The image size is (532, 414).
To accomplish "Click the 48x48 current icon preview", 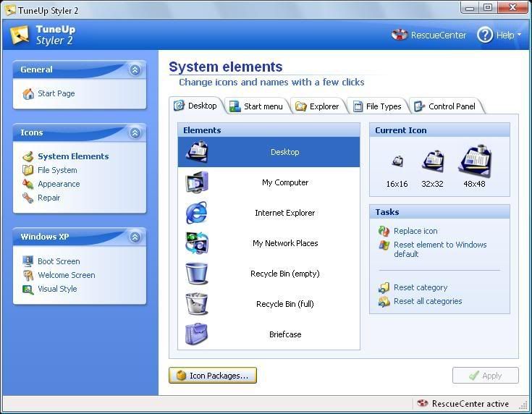I will click(475, 160).
